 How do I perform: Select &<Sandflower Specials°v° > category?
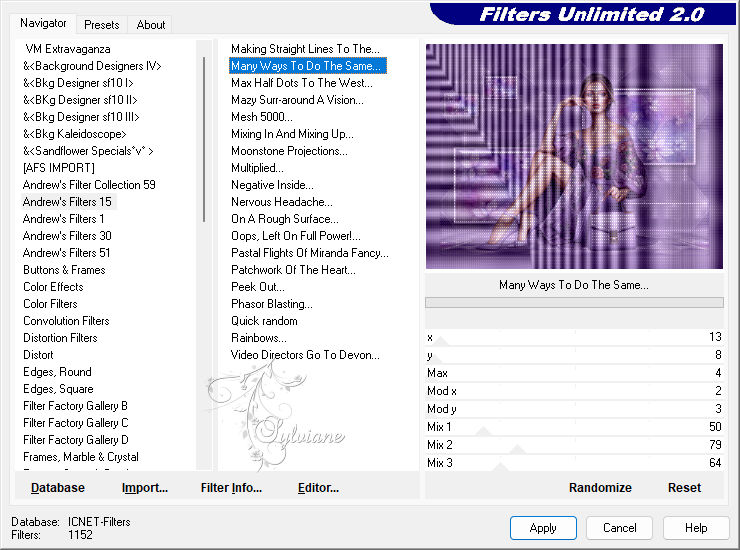pos(88,151)
